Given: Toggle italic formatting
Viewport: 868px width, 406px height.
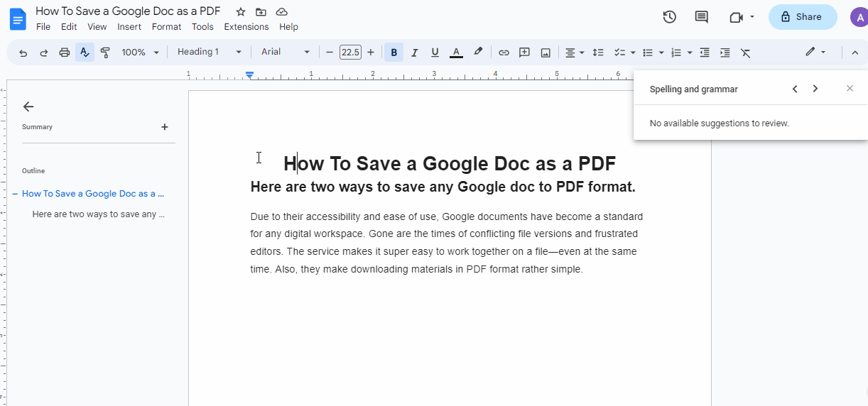Looking at the screenshot, I should (x=415, y=53).
